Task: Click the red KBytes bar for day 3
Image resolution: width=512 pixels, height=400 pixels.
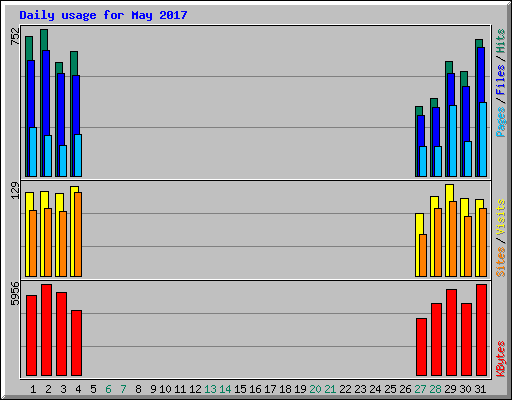Action: 61,334
